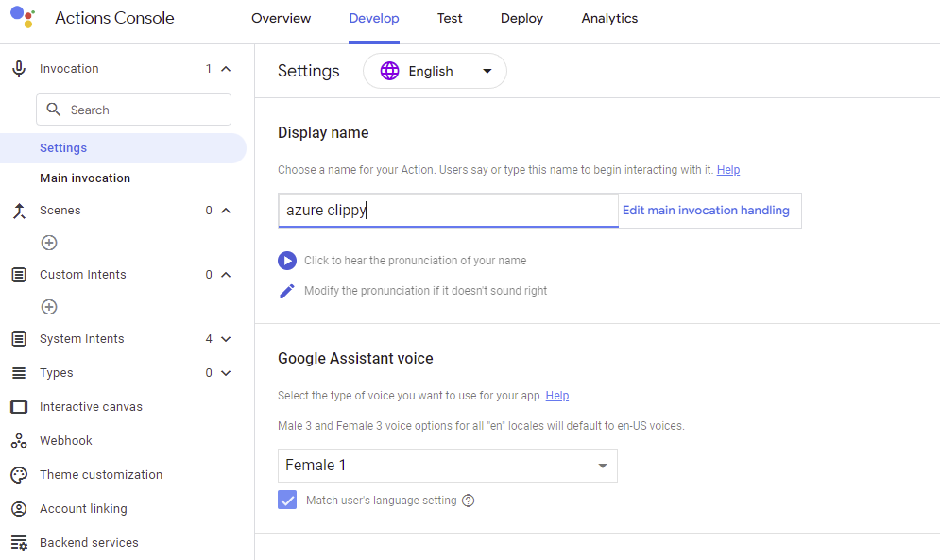This screenshot has height=560, width=940.
Task: Click the Actions Console title
Action: [114, 18]
